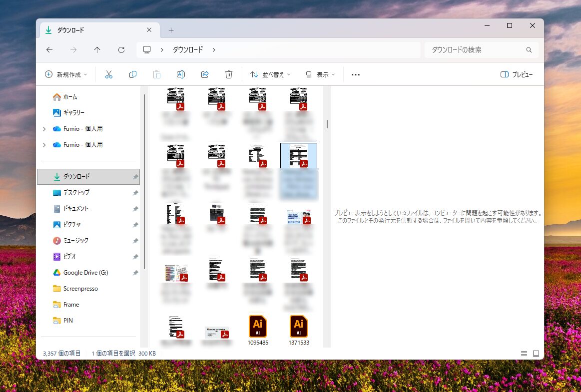Refresh the folder view
Image resolution: width=581 pixels, height=392 pixels.
(121, 50)
